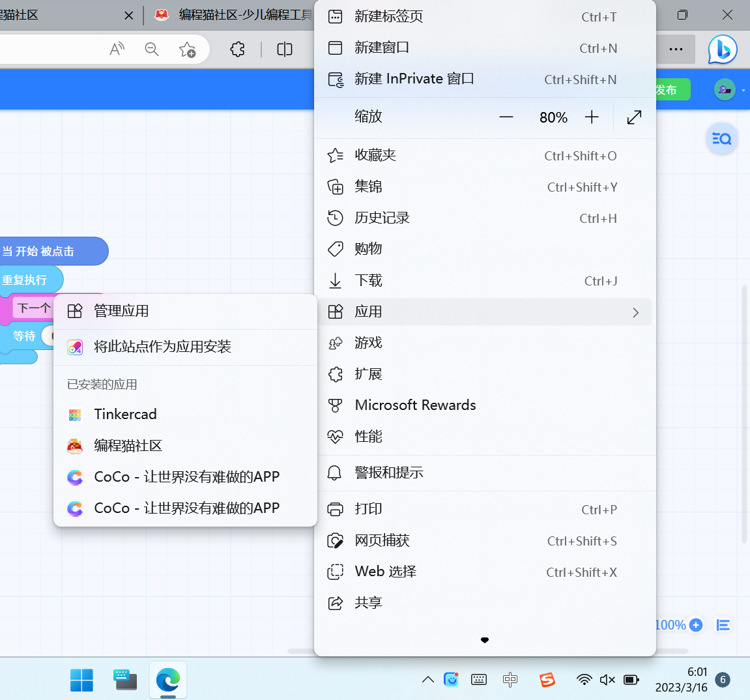Click the battery tray icon
This screenshot has height=700, width=750.
631,679
